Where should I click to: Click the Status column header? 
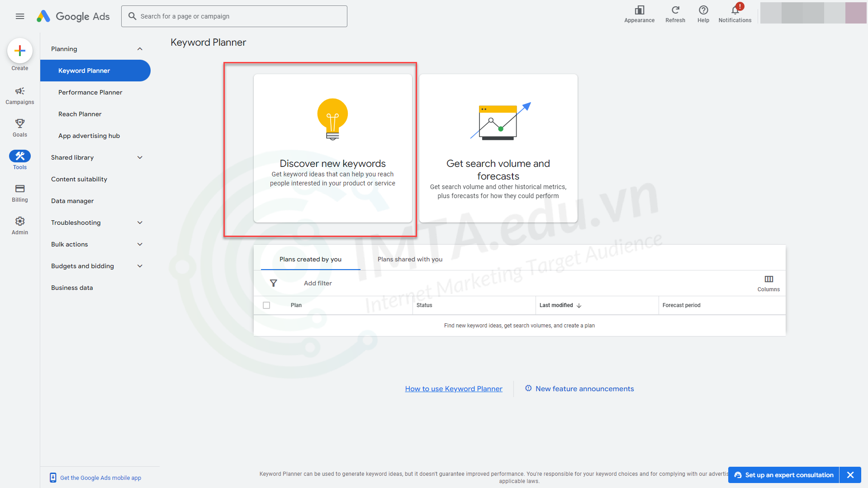click(424, 305)
